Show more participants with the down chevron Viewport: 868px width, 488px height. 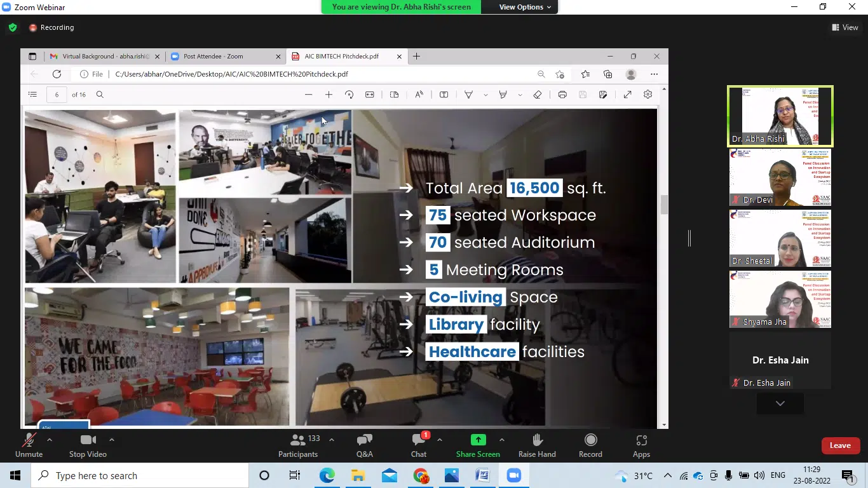coord(780,403)
